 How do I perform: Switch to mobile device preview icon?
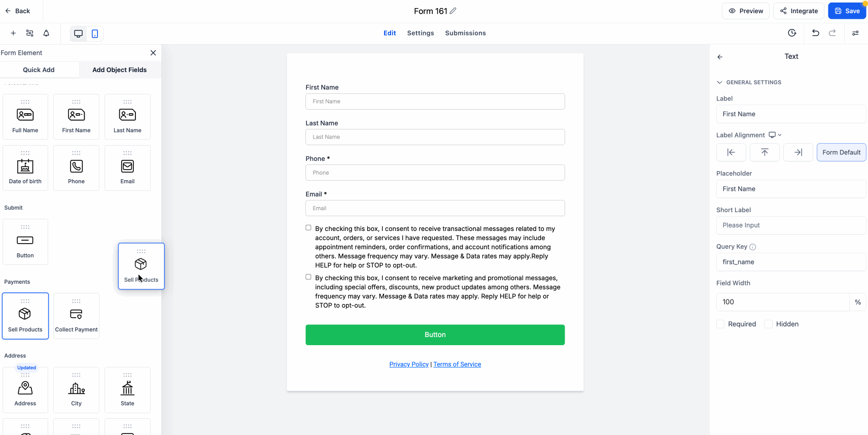95,34
